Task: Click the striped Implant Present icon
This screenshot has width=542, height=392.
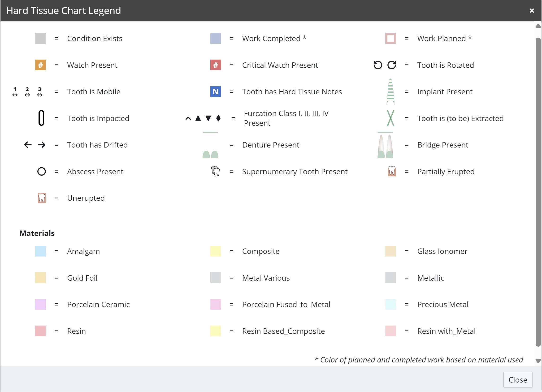Action: pos(390,91)
